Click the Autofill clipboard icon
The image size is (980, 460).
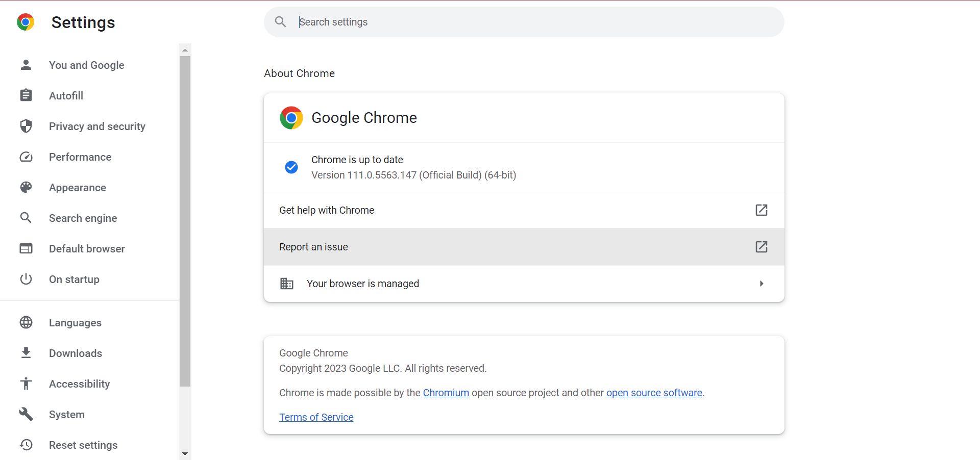coord(26,95)
